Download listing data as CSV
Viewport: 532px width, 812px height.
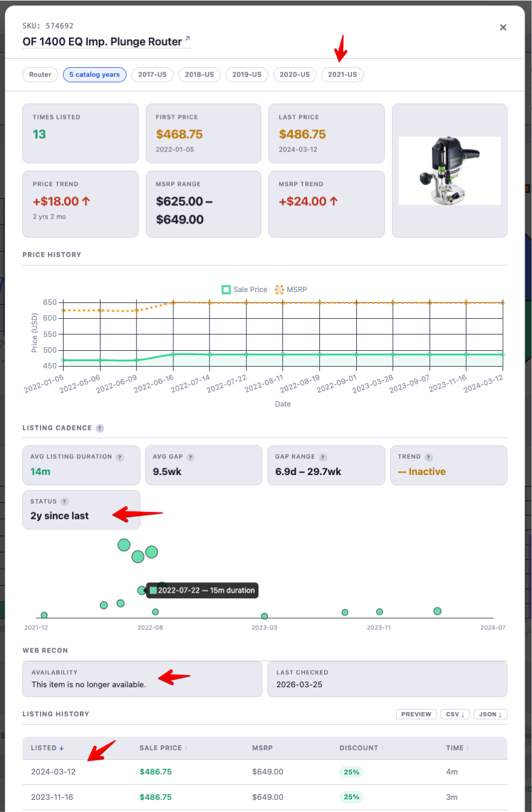455,714
